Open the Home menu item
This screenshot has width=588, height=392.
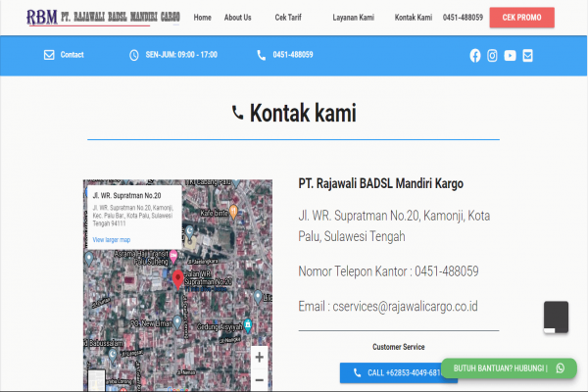[x=202, y=18]
